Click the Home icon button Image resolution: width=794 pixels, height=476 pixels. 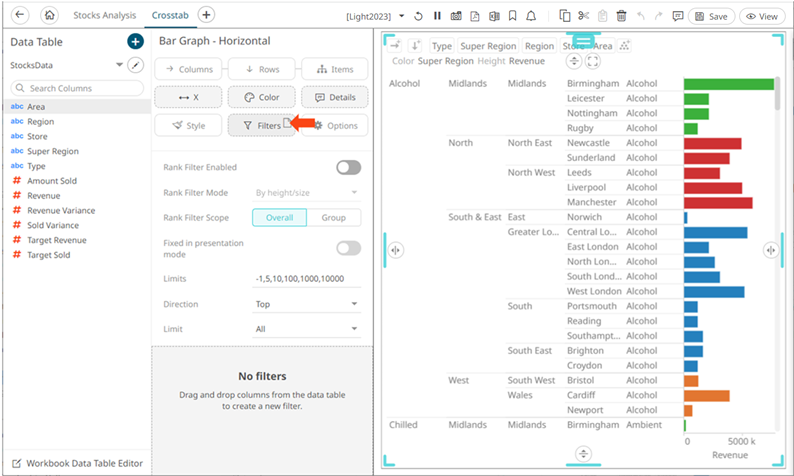tap(50, 16)
